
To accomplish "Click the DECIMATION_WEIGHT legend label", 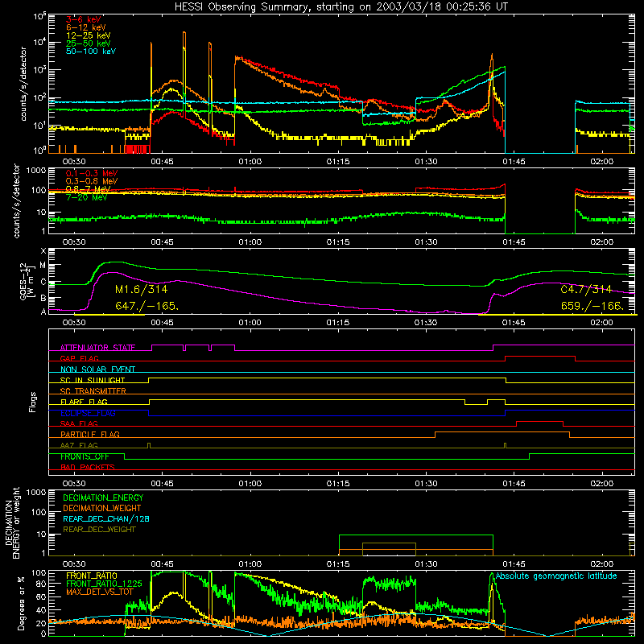I will coord(102,508).
